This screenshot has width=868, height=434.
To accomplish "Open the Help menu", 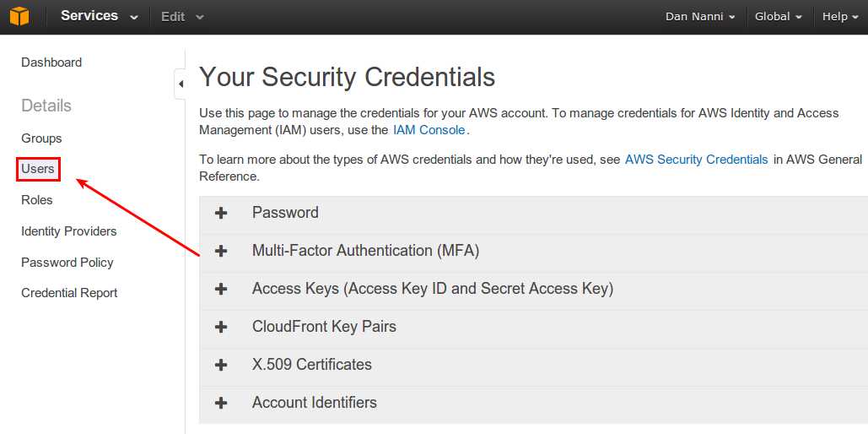I will point(840,17).
